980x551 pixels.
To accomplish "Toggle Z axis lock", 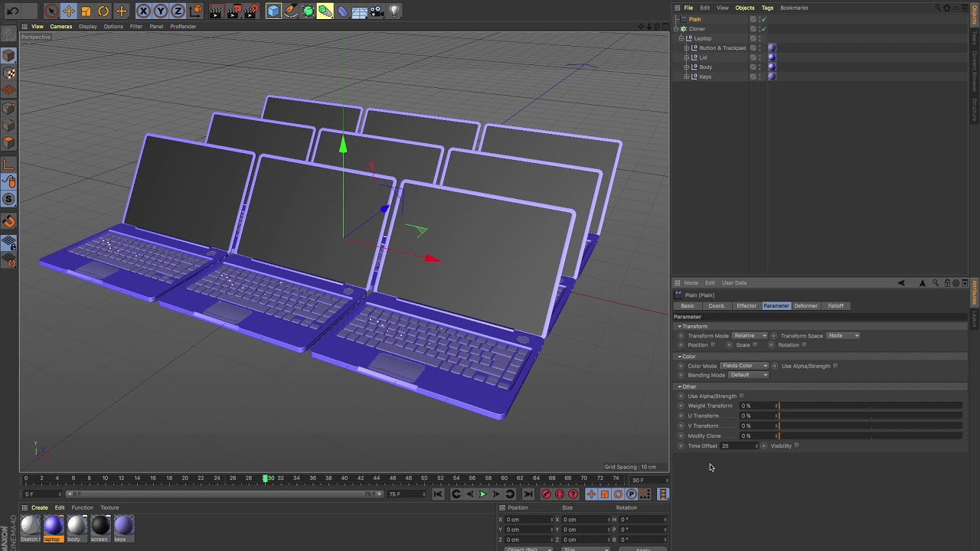I will 178,11.
